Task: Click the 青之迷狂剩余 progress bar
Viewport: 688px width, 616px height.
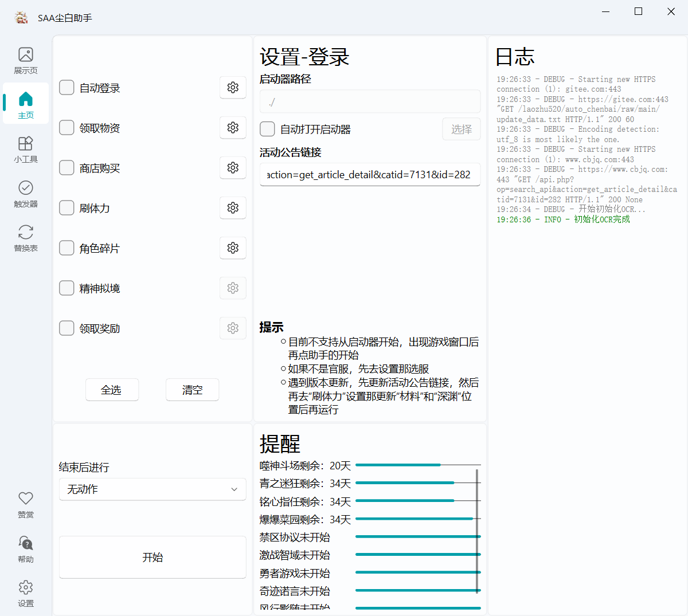Action: (418, 483)
